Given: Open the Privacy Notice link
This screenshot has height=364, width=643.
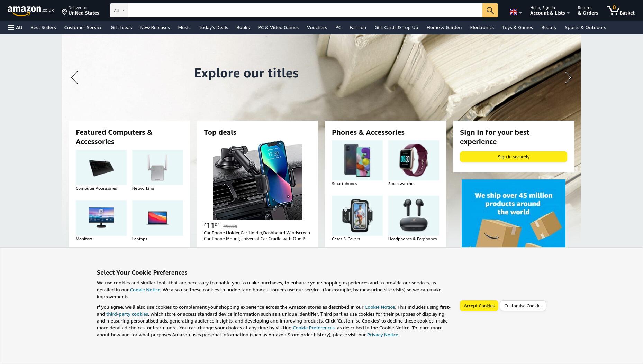Looking at the screenshot, I should click(x=382, y=335).
